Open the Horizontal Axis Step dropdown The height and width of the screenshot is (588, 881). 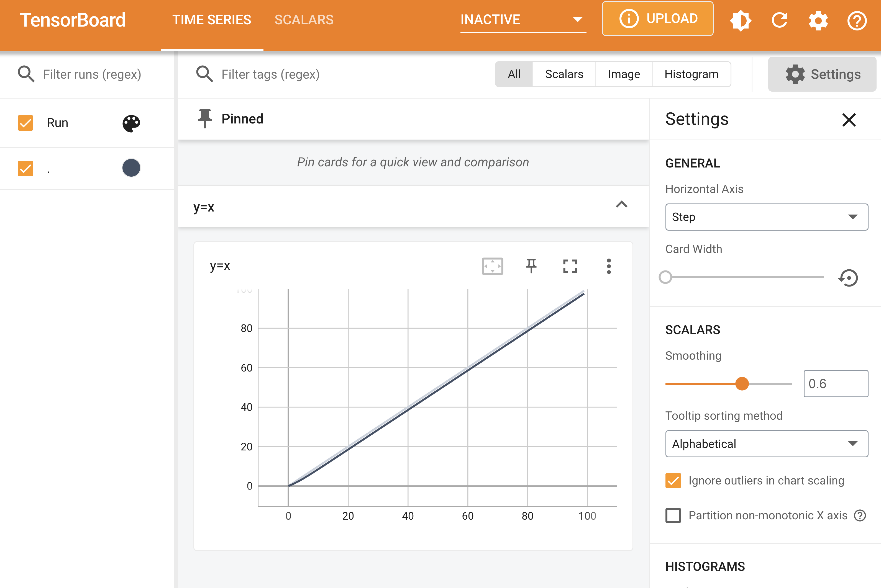(766, 217)
